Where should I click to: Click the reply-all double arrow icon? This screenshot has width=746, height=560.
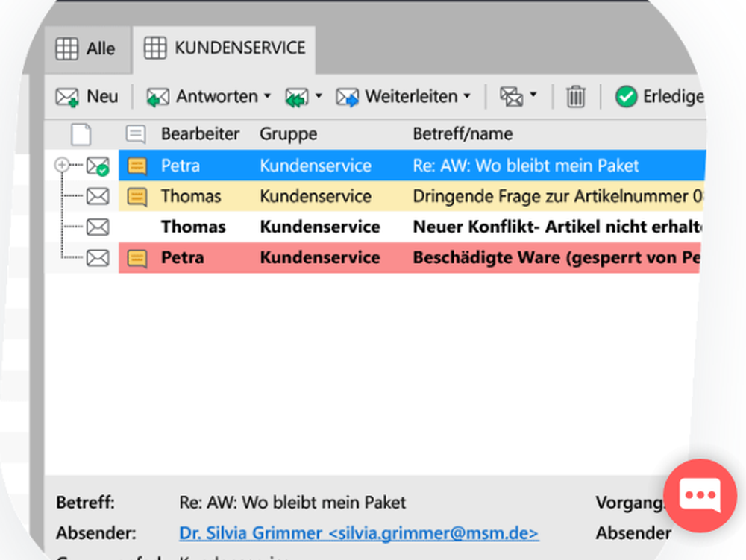click(297, 98)
